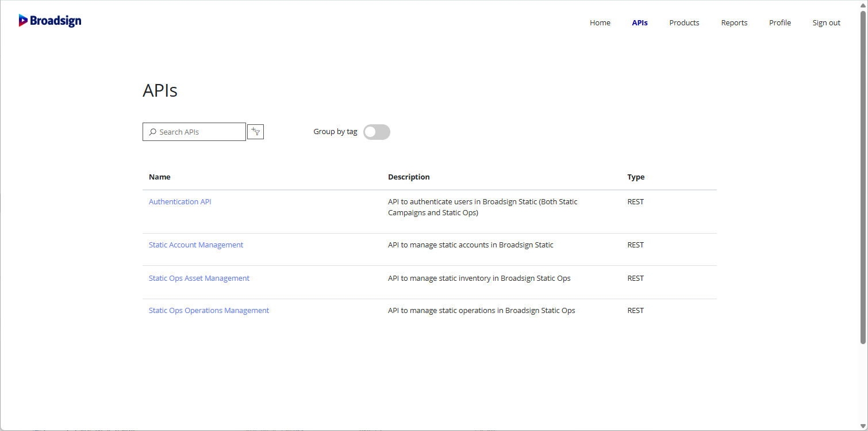This screenshot has width=868, height=431.
Task: Go to Home in top navigation
Action: coord(600,23)
